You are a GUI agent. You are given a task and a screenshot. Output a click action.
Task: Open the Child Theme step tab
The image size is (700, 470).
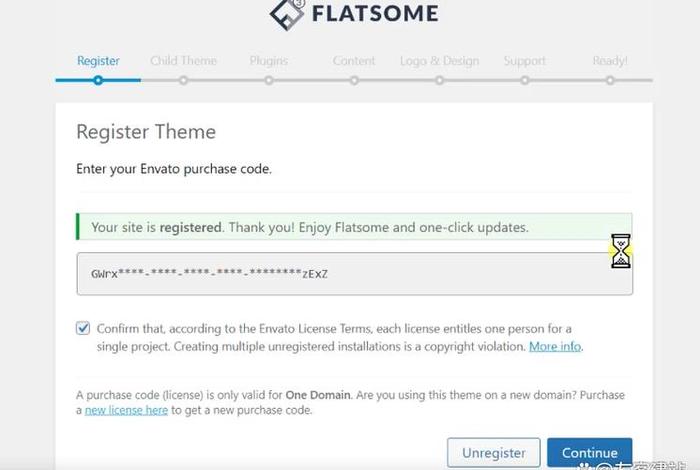click(183, 61)
